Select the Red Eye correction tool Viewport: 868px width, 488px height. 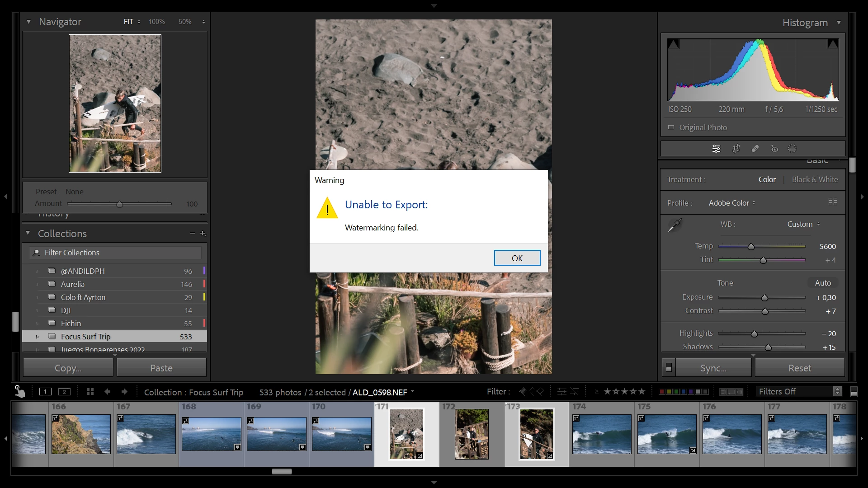(774, 149)
